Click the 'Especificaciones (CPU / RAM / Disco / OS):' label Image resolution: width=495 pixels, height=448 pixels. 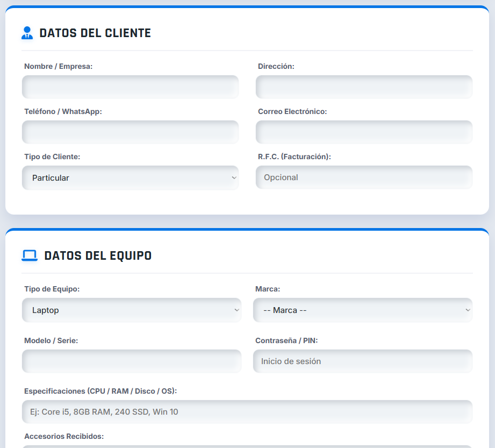point(101,391)
